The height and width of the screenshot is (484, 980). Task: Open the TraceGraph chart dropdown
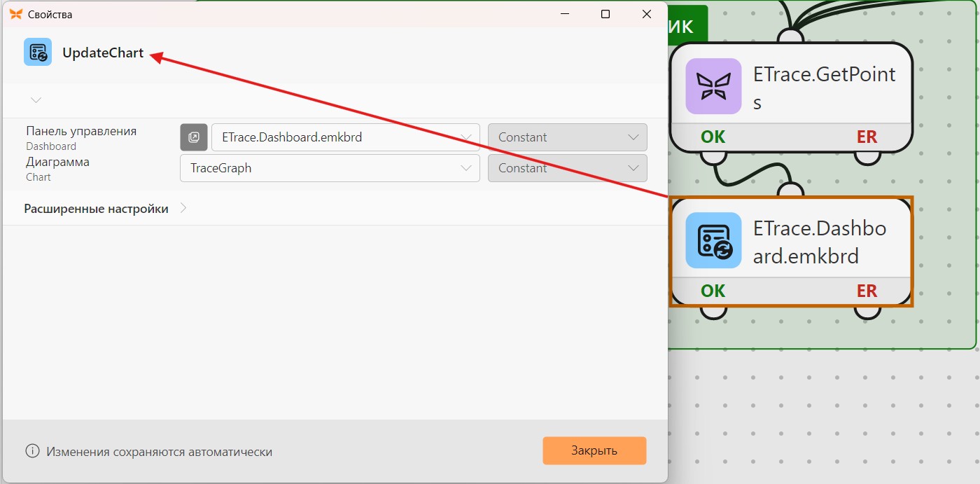[x=330, y=168]
